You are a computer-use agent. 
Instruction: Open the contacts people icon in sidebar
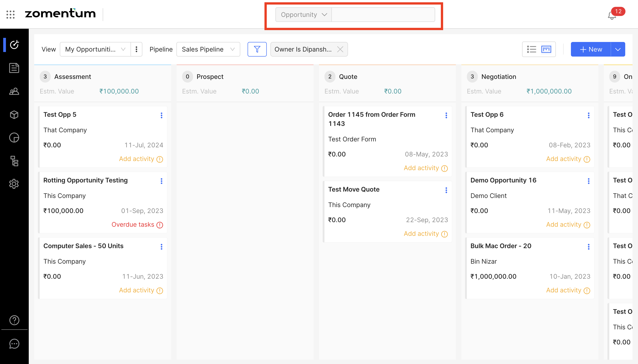point(14,91)
